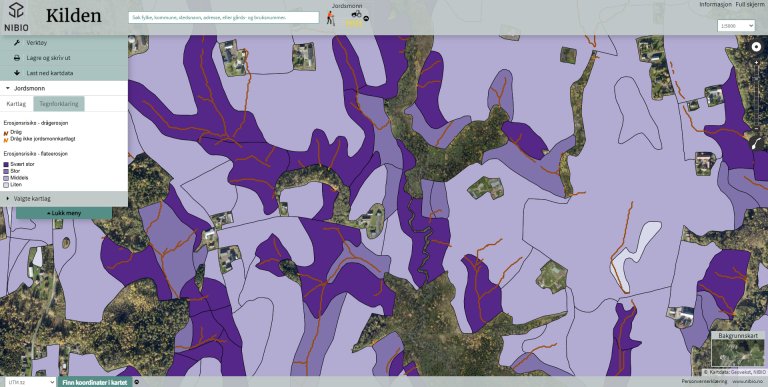The image size is (768, 387).
Task: Click the Lukk meny button
Action: pyautogui.click(x=64, y=213)
